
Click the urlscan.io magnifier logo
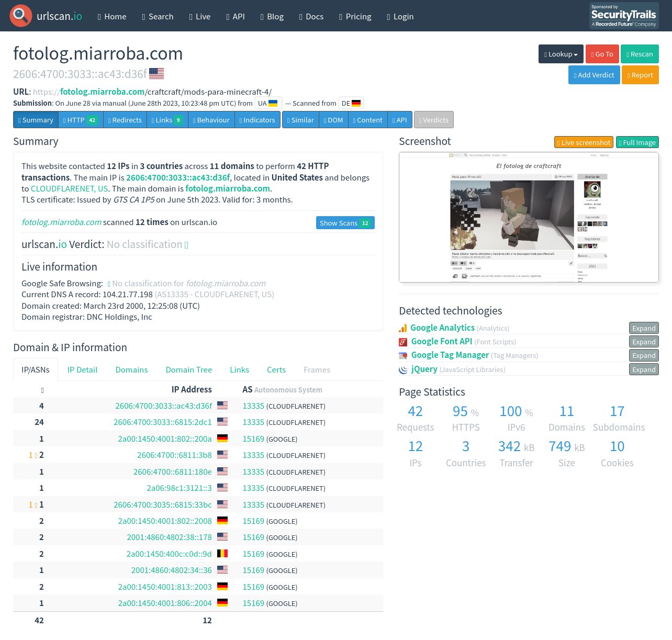click(x=21, y=16)
